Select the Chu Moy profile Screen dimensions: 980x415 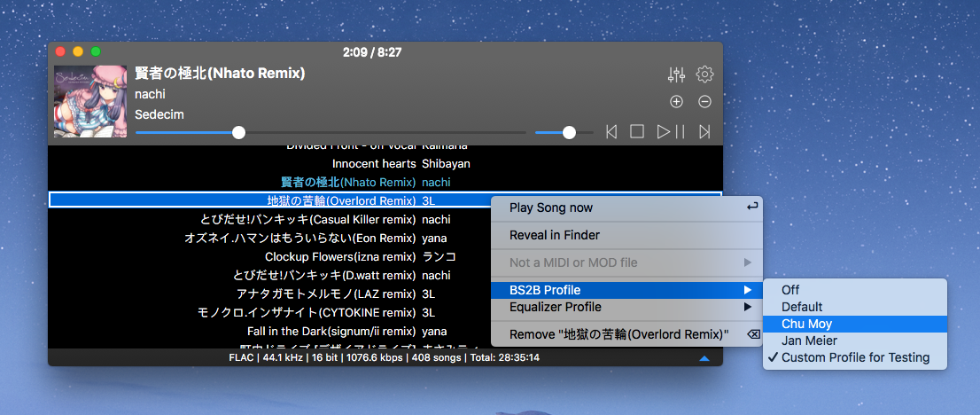coord(855,325)
